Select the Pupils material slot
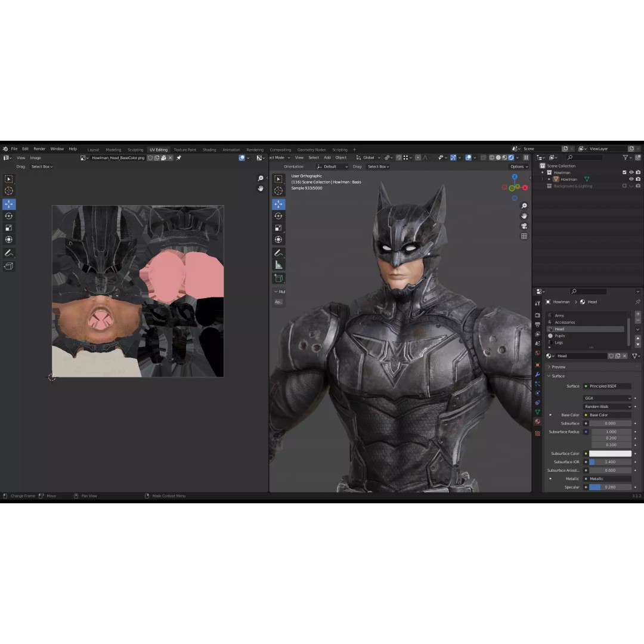The width and height of the screenshot is (644, 644). pyautogui.click(x=586, y=336)
